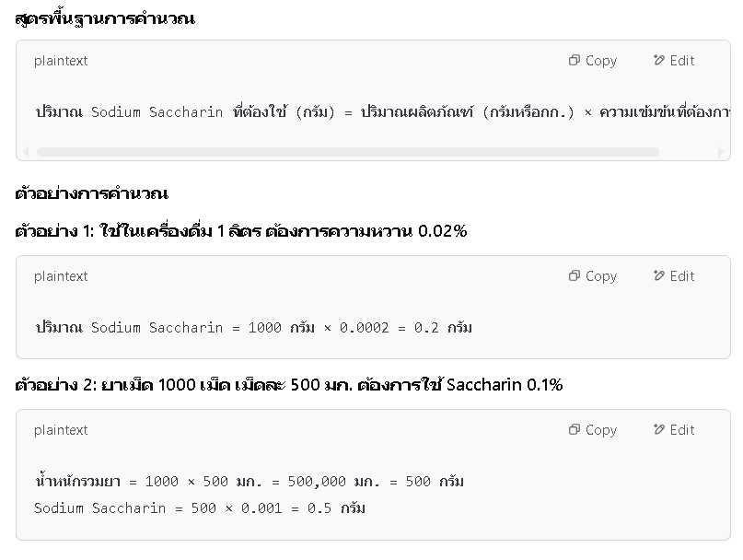Click the Copy icon in the example 2 code block
The height and width of the screenshot is (560, 743).
[x=574, y=429]
